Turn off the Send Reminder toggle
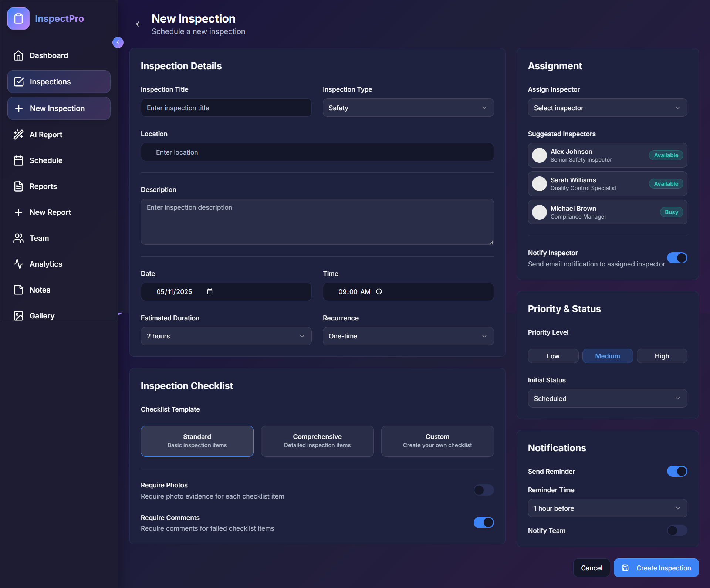Viewport: 710px width, 588px height. pos(677,471)
